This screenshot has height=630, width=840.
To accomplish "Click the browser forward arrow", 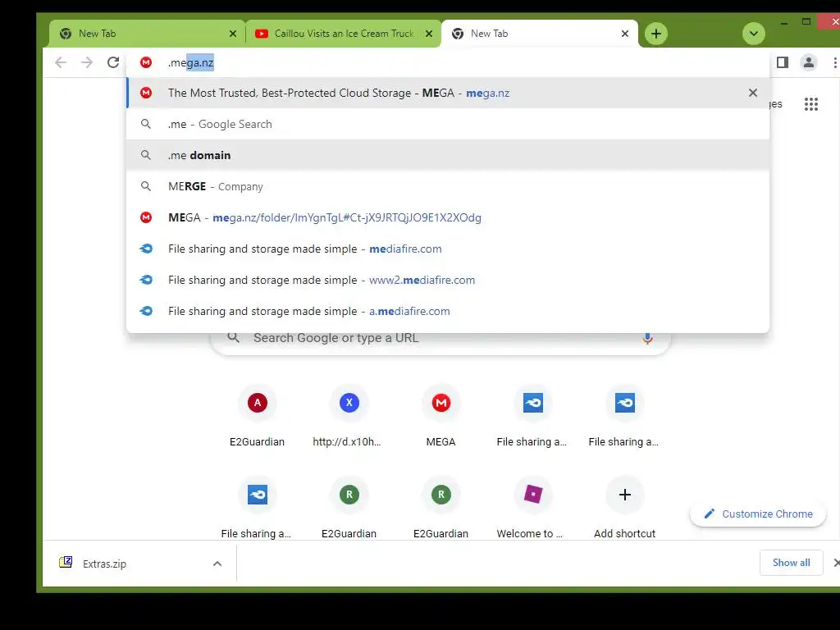I will tap(87, 62).
